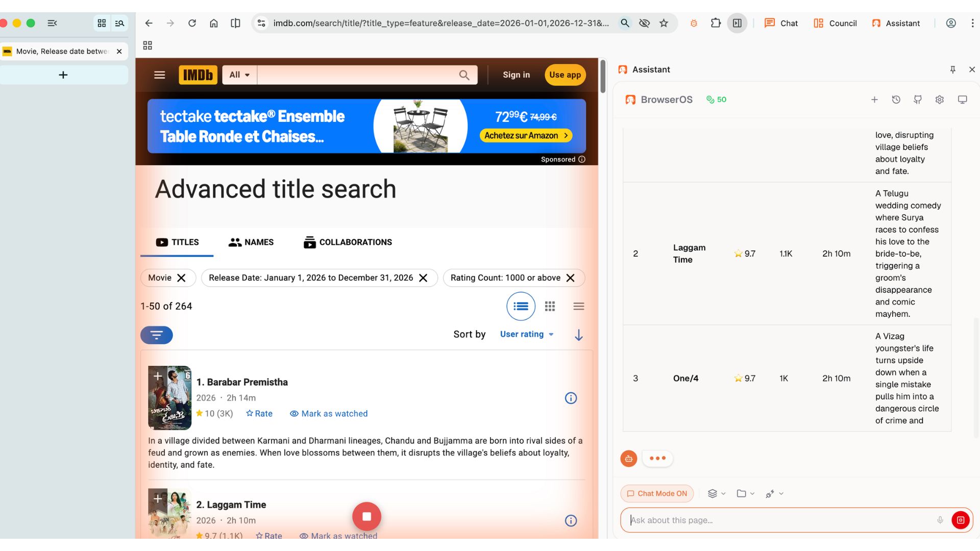
Task: Open the profile account icon in the toolbar
Action: tap(951, 23)
